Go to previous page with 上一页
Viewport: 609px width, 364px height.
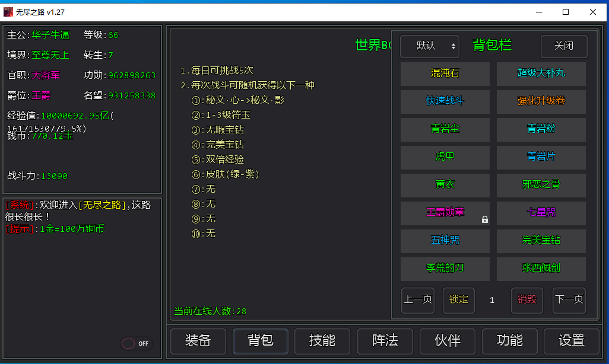click(418, 299)
